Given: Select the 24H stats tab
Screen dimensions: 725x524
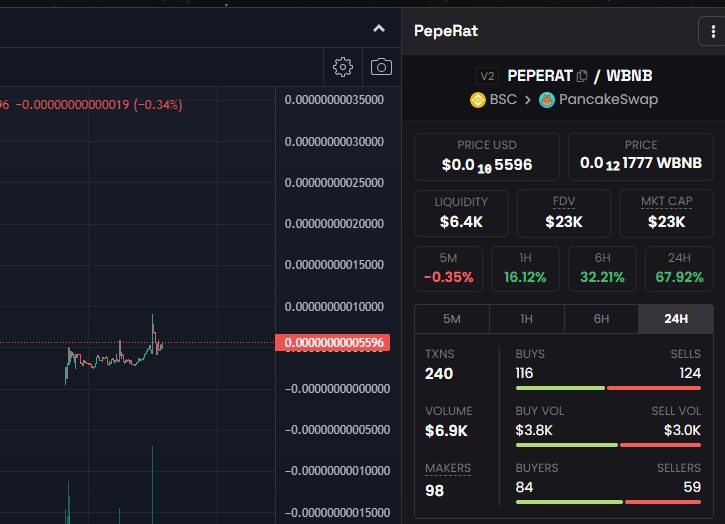Looking at the screenshot, I should (x=676, y=319).
